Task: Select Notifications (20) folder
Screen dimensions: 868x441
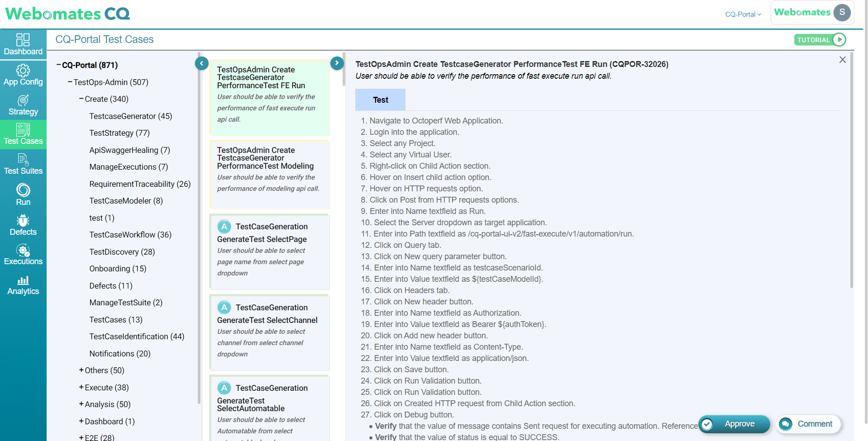Action: 120,354
